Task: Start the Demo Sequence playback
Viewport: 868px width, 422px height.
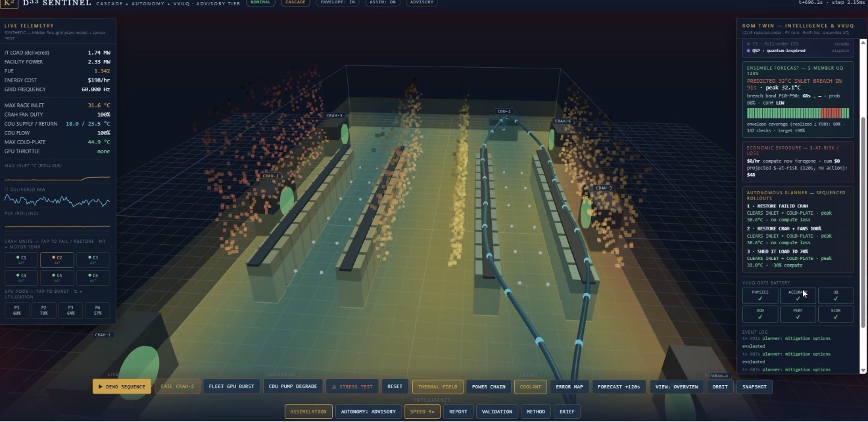Action: click(122, 386)
